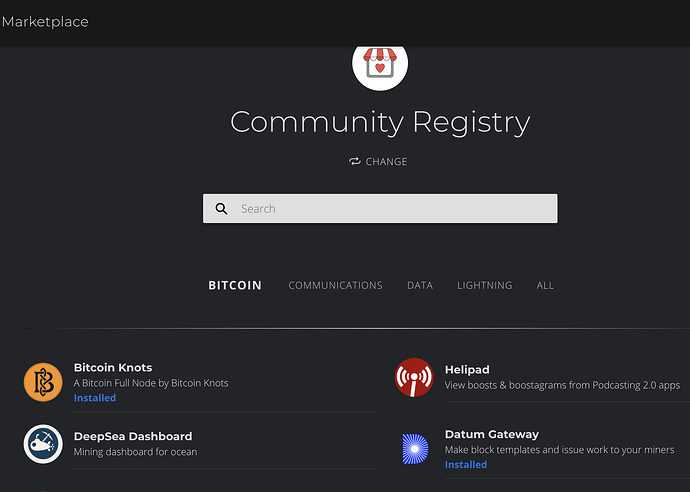The width and height of the screenshot is (690, 492).
Task: Click the DeepSea Dashboard submarine icon
Action: coord(43,444)
